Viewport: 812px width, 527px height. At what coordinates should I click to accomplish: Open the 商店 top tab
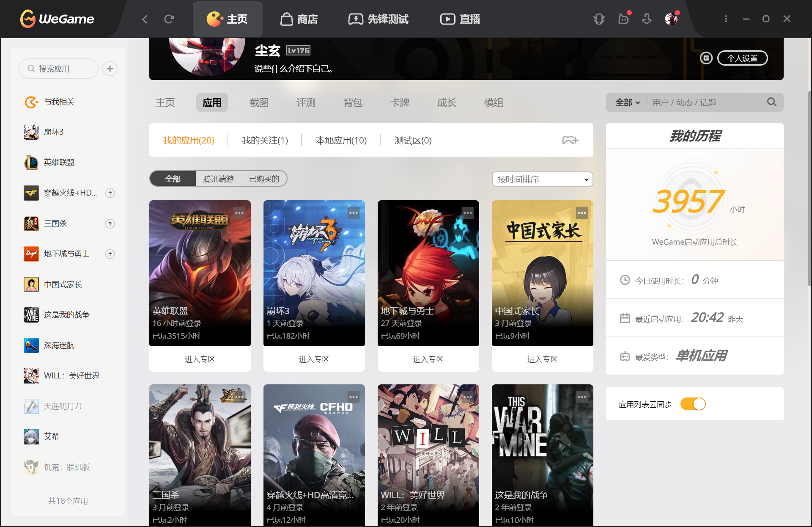tap(299, 19)
